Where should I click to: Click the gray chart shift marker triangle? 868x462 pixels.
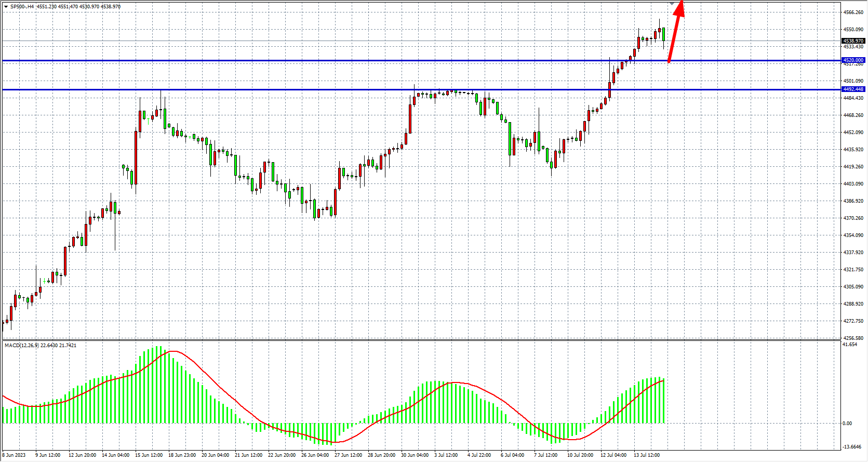pyautogui.click(x=672, y=4)
